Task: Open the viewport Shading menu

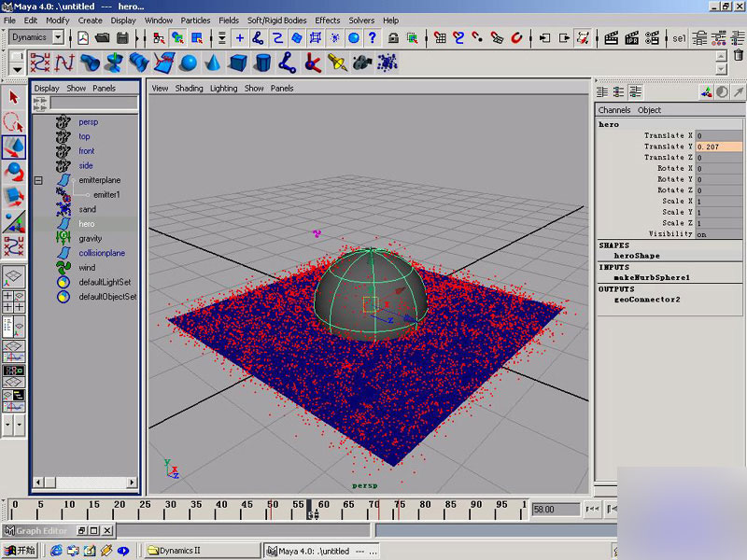Action: [x=189, y=89]
